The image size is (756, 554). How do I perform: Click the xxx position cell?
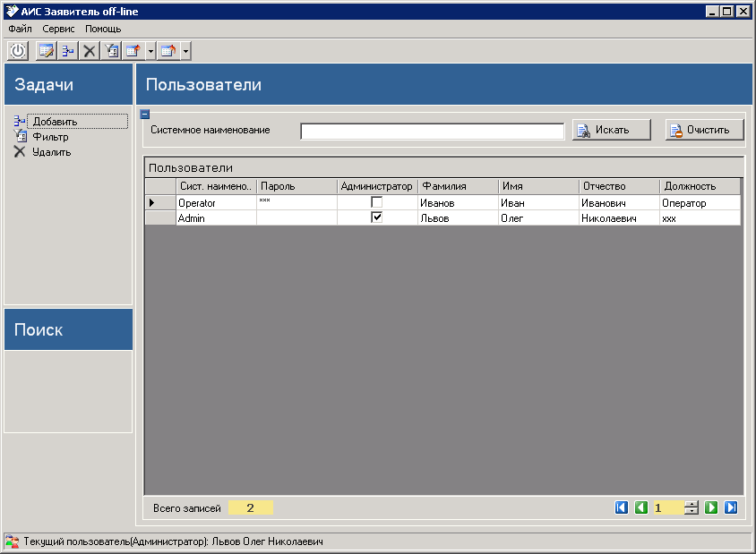(x=700, y=217)
